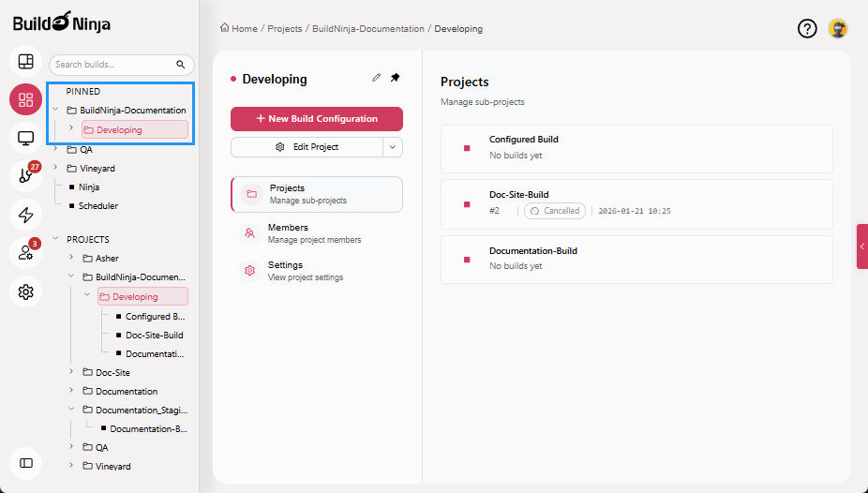Click the Home icon in breadcrumb
The height and width of the screenshot is (493, 868).
pos(224,28)
